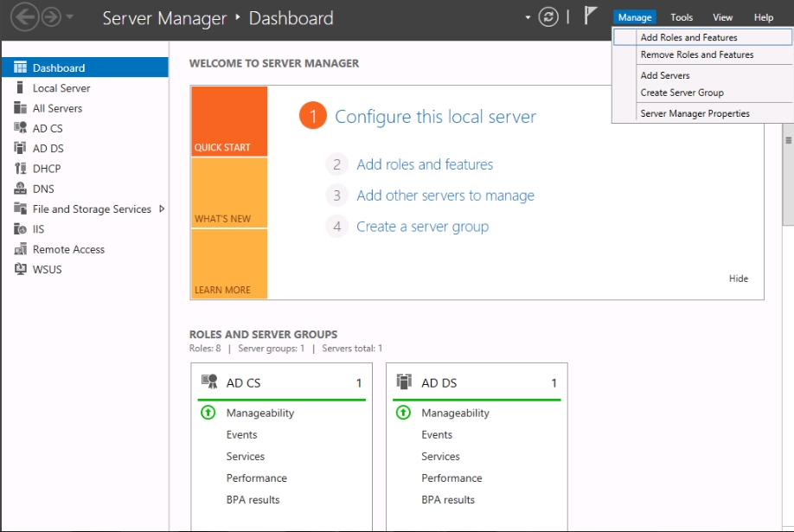Click Events in AD DS tile
794x532 pixels.
[x=437, y=435]
